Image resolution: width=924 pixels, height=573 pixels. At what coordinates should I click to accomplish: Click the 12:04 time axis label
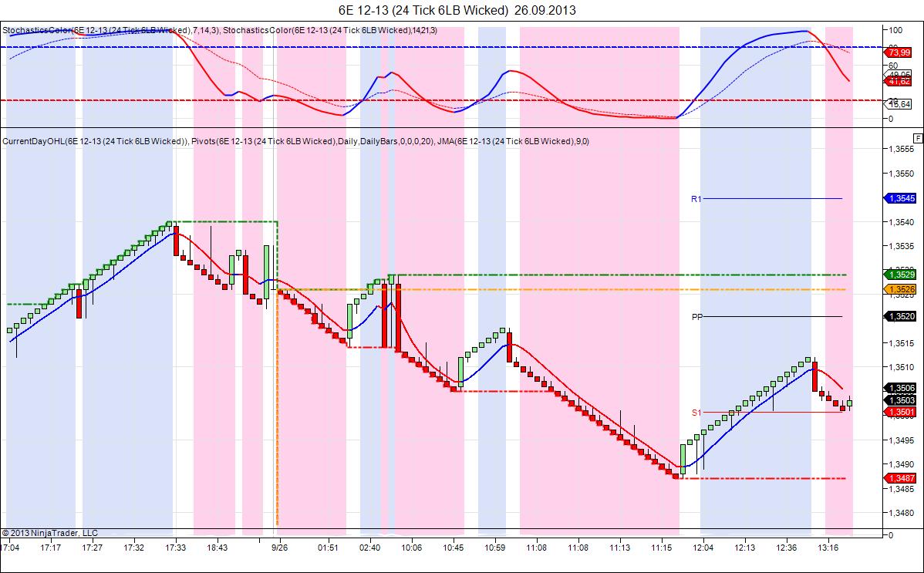(703, 548)
